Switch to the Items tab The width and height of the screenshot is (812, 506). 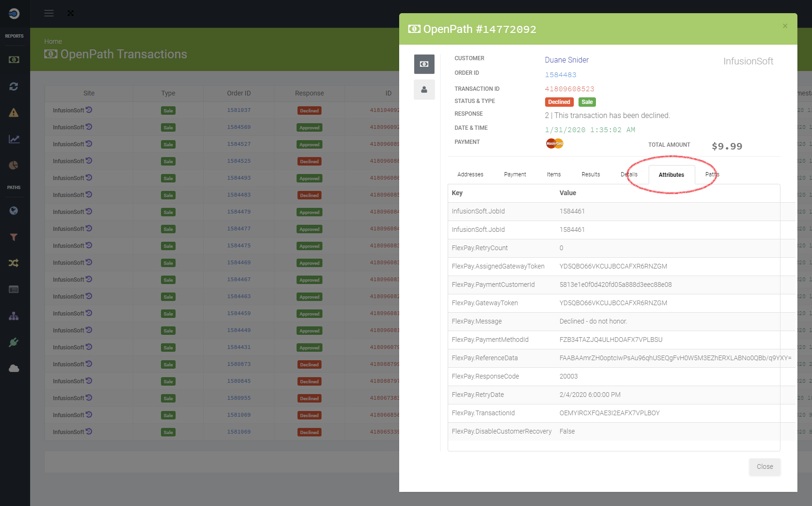tap(554, 174)
